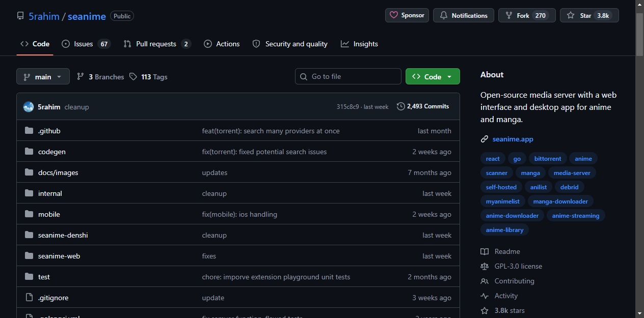This screenshot has width=644, height=318.
Task: Click the book icon beside Readme
Action: pyautogui.click(x=485, y=251)
